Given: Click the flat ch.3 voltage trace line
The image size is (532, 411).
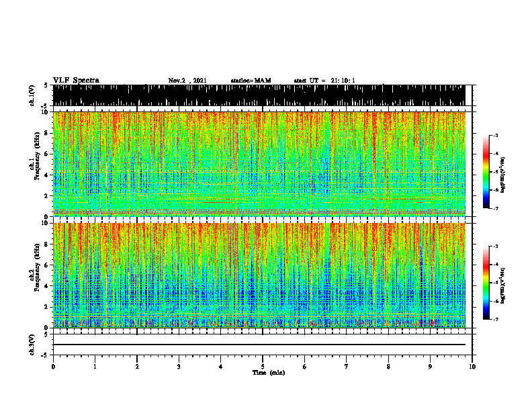Looking at the screenshot, I should [x=259, y=345].
